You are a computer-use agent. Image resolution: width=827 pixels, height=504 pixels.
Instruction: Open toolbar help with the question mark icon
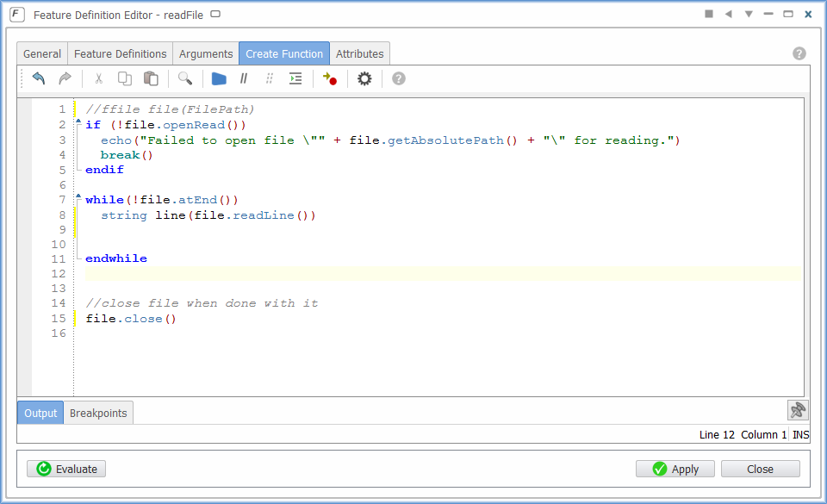tap(399, 78)
